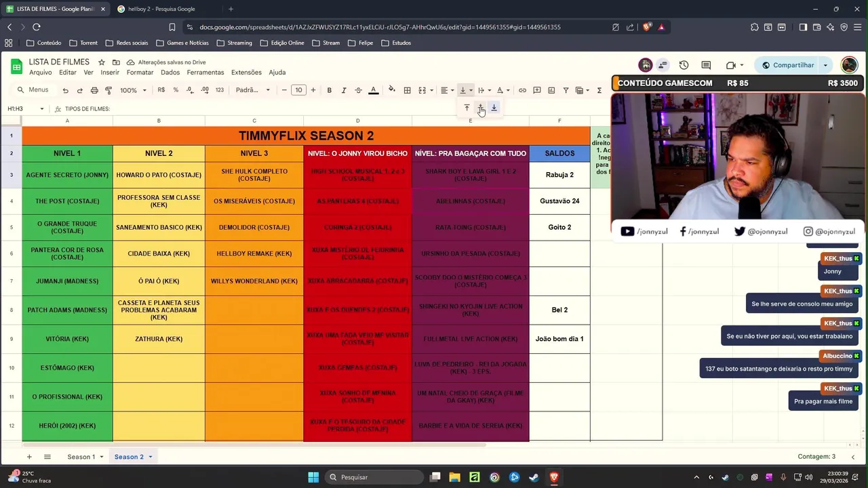Click the Borders grid icon

click(x=407, y=90)
